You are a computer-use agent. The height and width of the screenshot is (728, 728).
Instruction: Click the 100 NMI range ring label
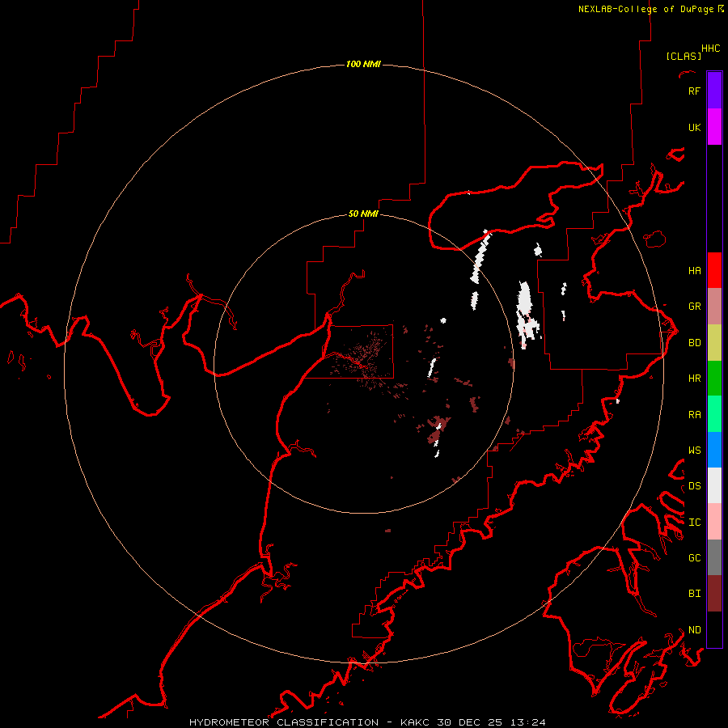coord(363,64)
